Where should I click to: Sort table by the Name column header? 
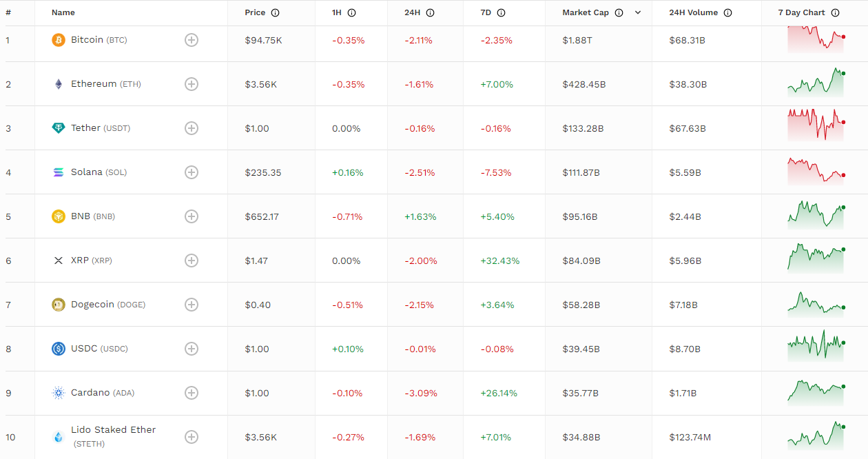pyautogui.click(x=63, y=12)
